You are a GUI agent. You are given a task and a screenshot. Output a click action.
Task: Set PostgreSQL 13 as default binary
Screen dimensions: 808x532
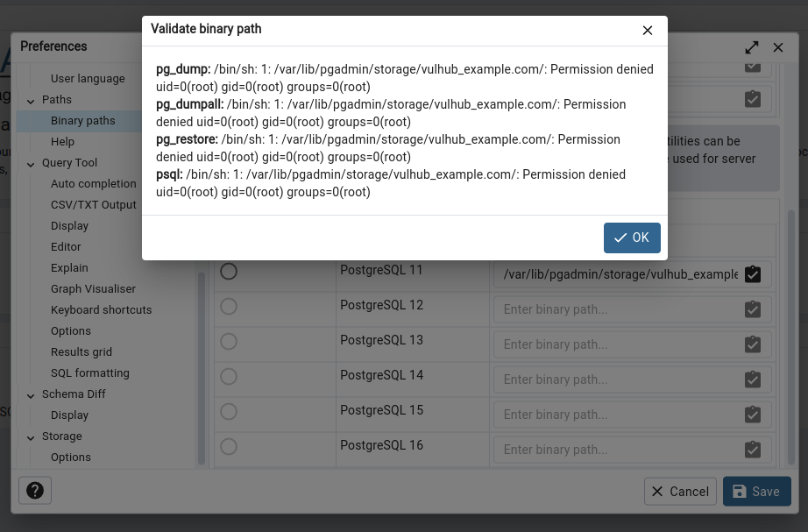pyautogui.click(x=229, y=341)
